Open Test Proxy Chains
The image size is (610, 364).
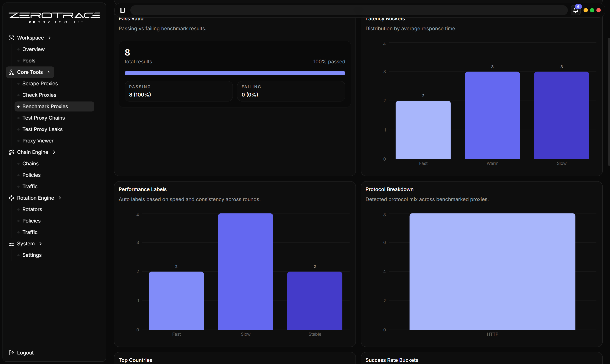click(x=43, y=118)
